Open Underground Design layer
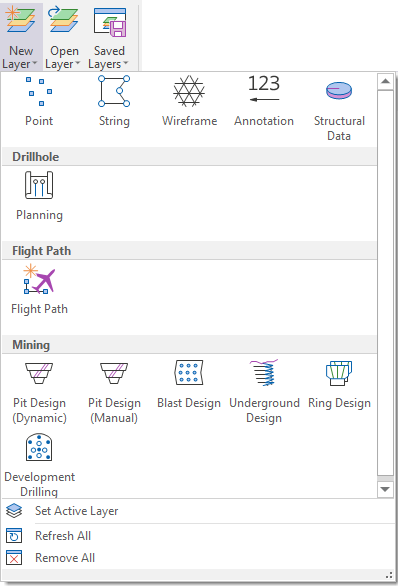The image size is (398, 587). 264,392
